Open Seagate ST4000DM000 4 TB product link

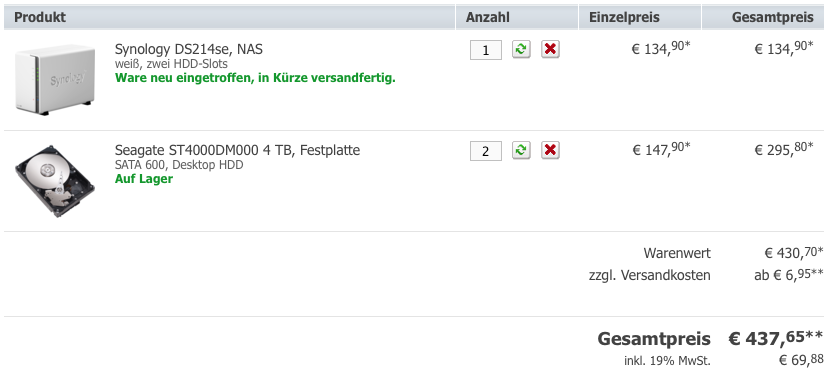237,150
